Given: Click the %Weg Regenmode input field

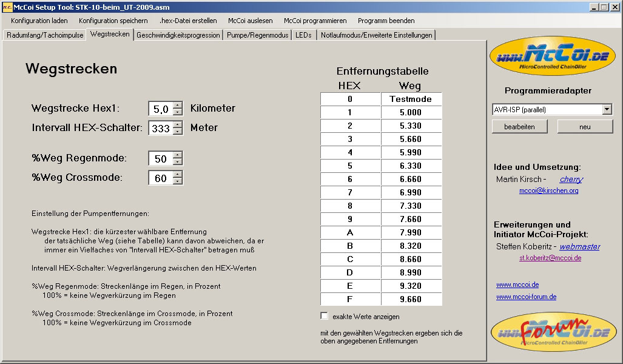Looking at the screenshot, I should click(x=161, y=158).
